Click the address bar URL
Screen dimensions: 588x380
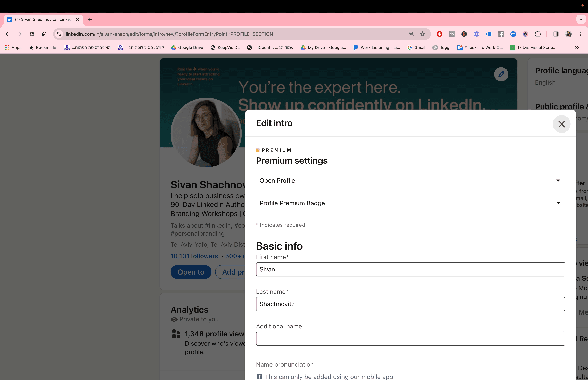(169, 34)
